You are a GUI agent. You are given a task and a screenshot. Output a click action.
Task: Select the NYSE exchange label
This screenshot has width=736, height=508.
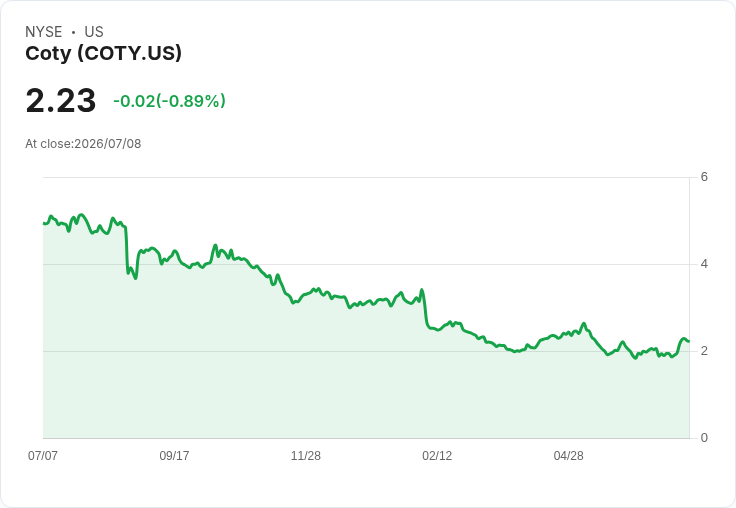coord(44,32)
